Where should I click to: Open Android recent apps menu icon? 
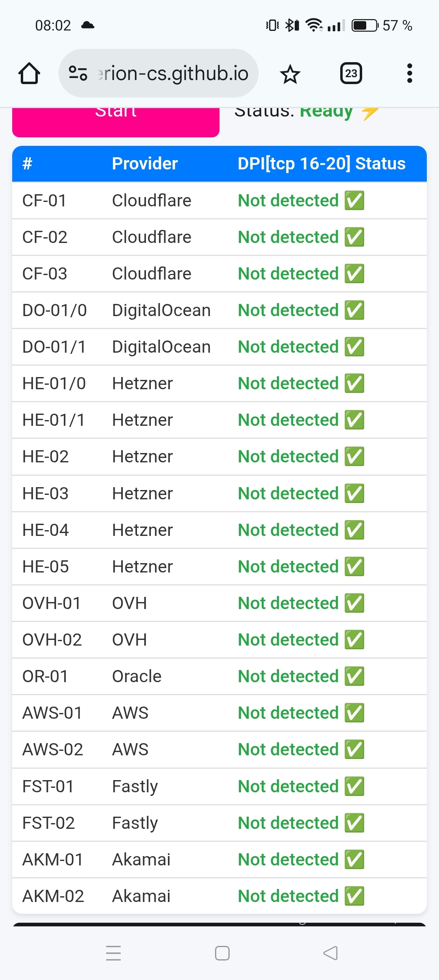[113, 953]
